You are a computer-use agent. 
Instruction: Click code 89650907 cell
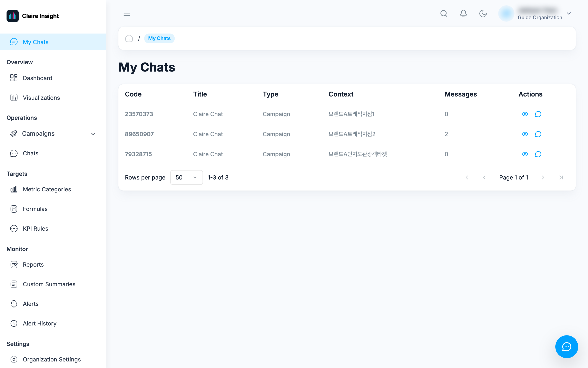pyautogui.click(x=139, y=134)
